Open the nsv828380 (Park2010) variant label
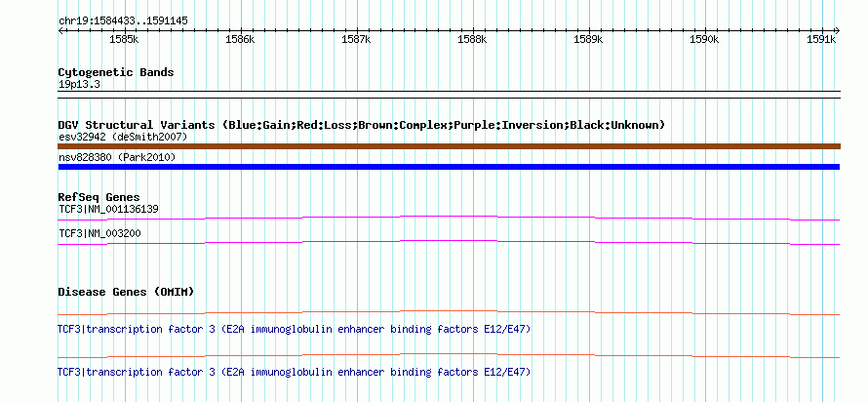Image resolution: width=868 pixels, height=402 pixels. pyautogui.click(x=117, y=158)
